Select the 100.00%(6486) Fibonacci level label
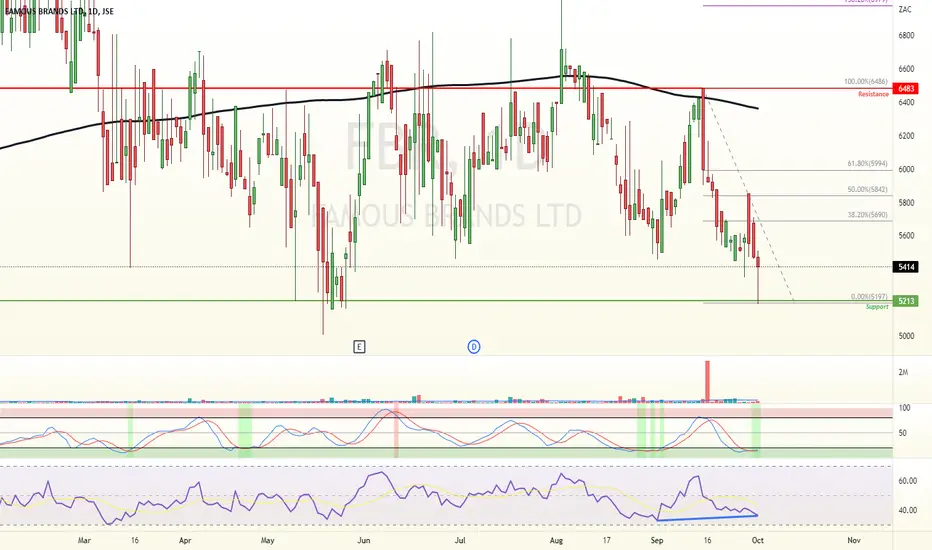Screen dimensions: 932x550 click(865, 81)
